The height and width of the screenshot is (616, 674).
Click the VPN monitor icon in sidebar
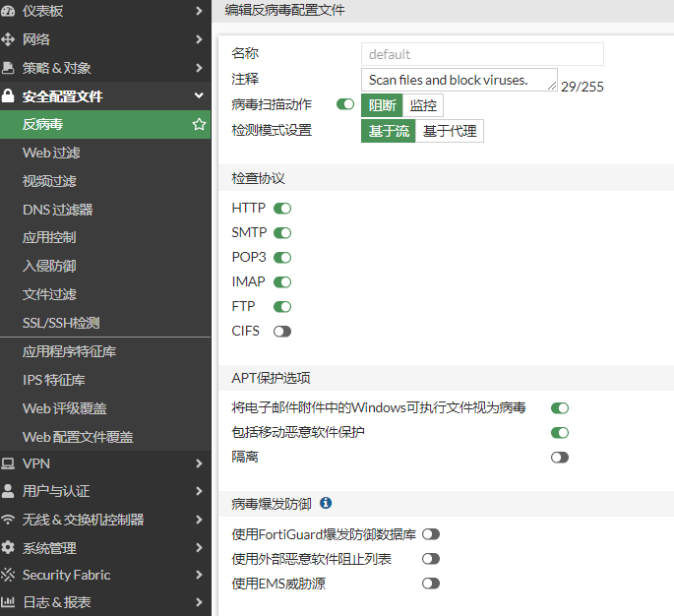pyautogui.click(x=9, y=463)
